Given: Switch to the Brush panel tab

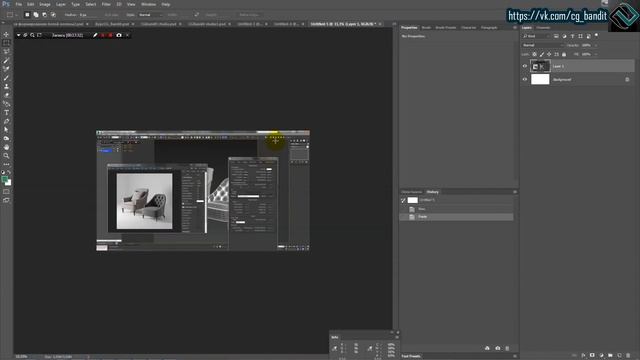Looking at the screenshot, I should click(x=426, y=27).
